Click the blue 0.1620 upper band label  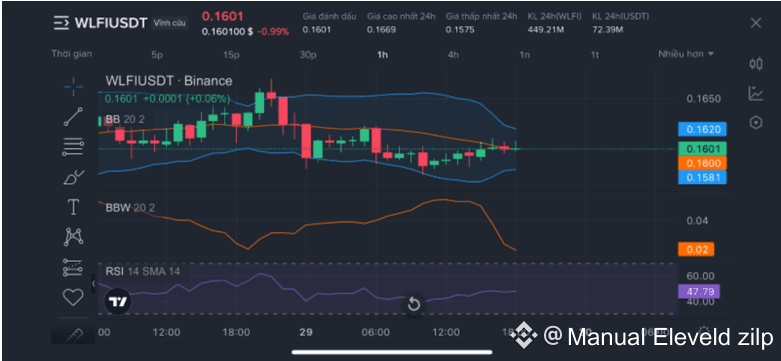click(702, 130)
